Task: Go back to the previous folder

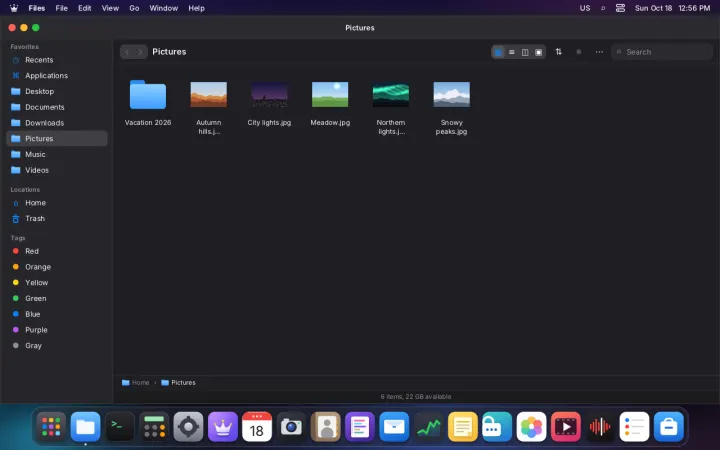Action: pyautogui.click(x=127, y=52)
